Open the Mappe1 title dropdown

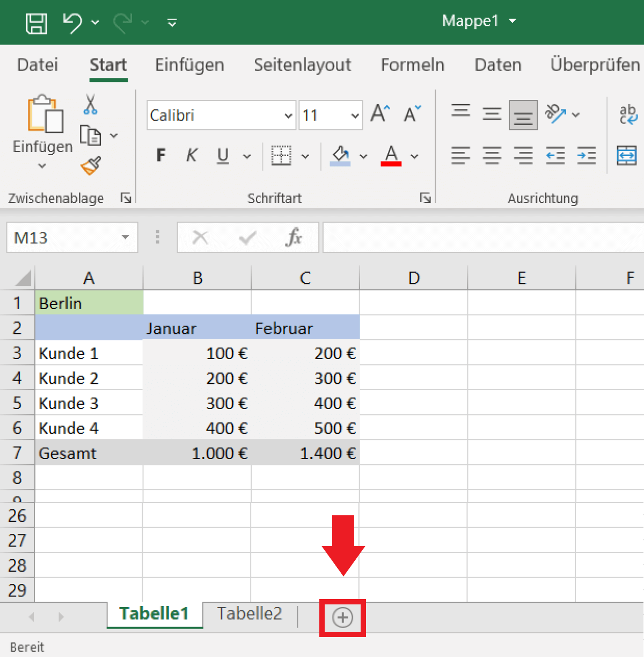(513, 21)
